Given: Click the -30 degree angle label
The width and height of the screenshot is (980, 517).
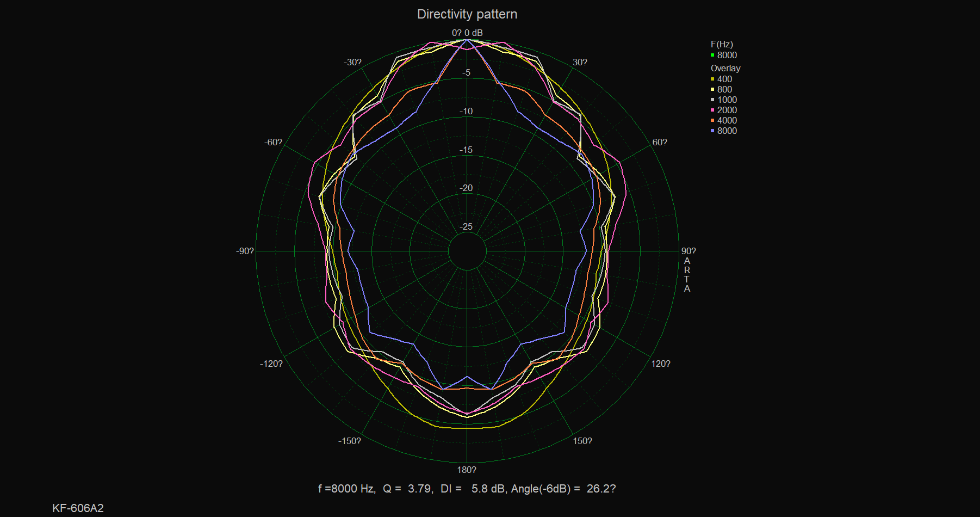Looking at the screenshot, I should point(352,62).
